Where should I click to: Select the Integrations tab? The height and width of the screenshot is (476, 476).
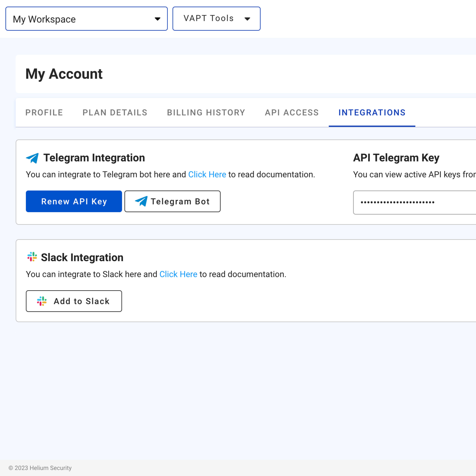372,113
